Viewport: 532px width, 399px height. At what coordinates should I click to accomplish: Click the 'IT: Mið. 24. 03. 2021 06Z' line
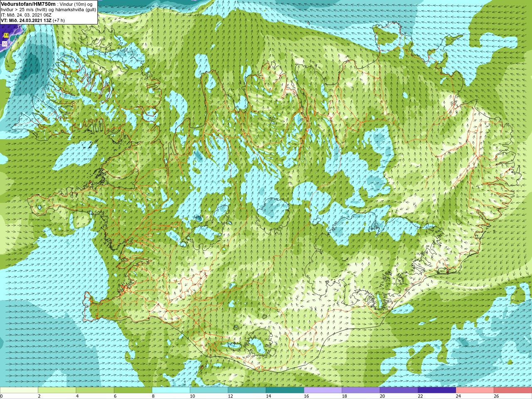(26, 15)
